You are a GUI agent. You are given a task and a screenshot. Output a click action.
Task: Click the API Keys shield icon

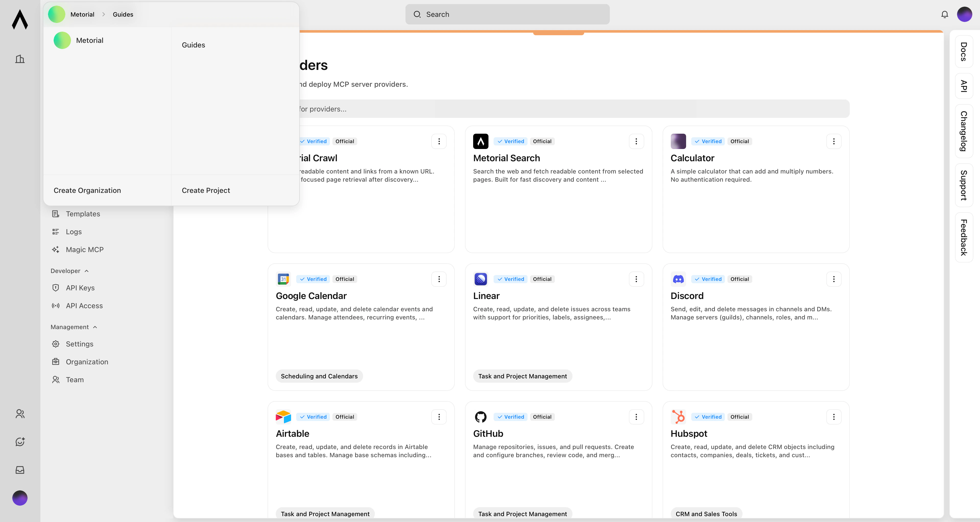(x=56, y=288)
